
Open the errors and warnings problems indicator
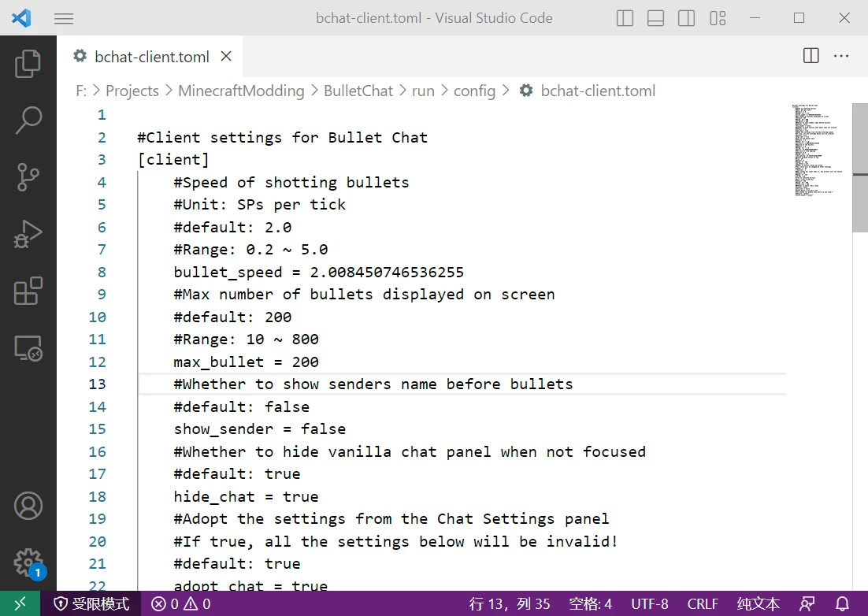click(181, 603)
